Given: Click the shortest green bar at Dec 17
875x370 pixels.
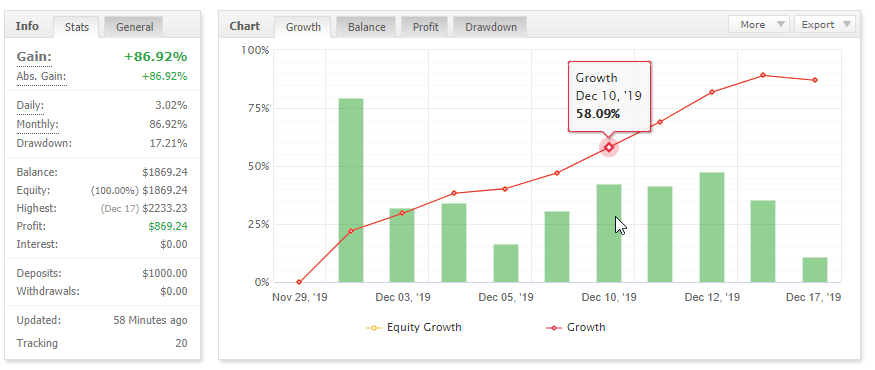Looking at the screenshot, I should tap(815, 270).
